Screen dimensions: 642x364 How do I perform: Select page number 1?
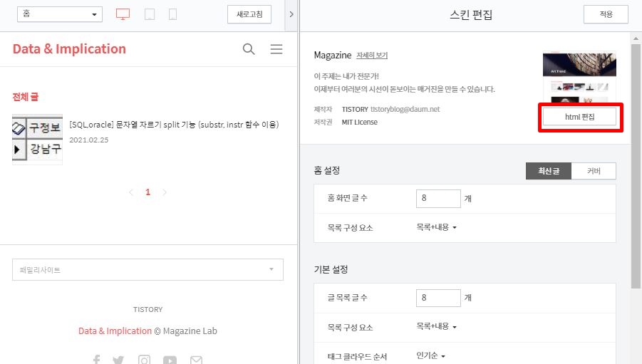coord(147,192)
